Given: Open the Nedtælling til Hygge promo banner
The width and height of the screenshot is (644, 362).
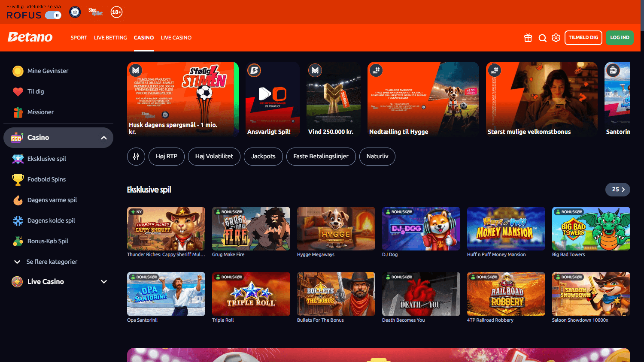Looking at the screenshot, I should coord(423,99).
